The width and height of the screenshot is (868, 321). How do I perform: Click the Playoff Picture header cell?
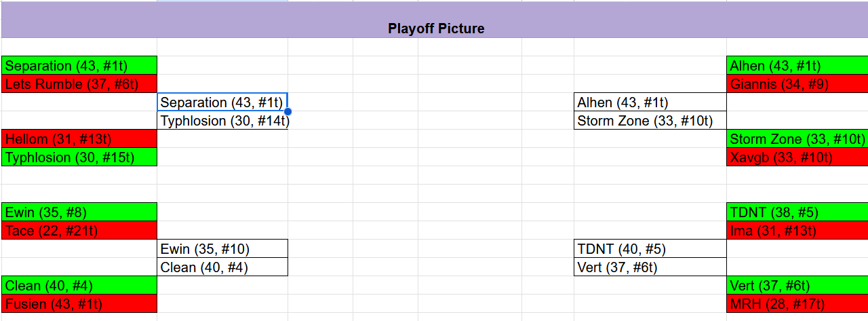click(435, 28)
